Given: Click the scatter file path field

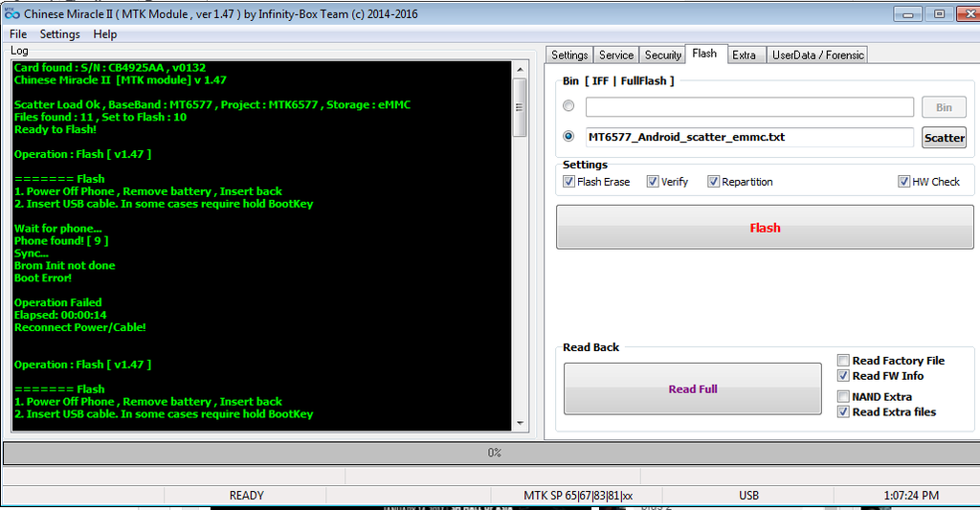Looking at the screenshot, I should 748,137.
